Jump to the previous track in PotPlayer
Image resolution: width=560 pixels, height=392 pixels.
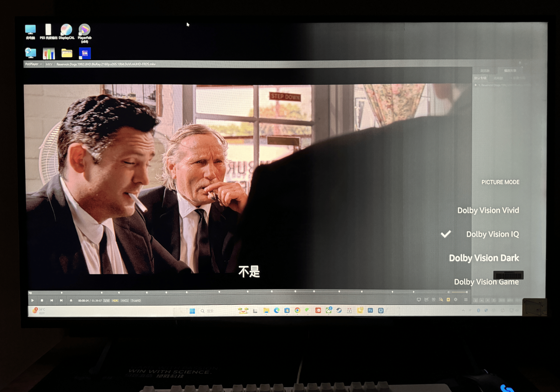click(52, 300)
